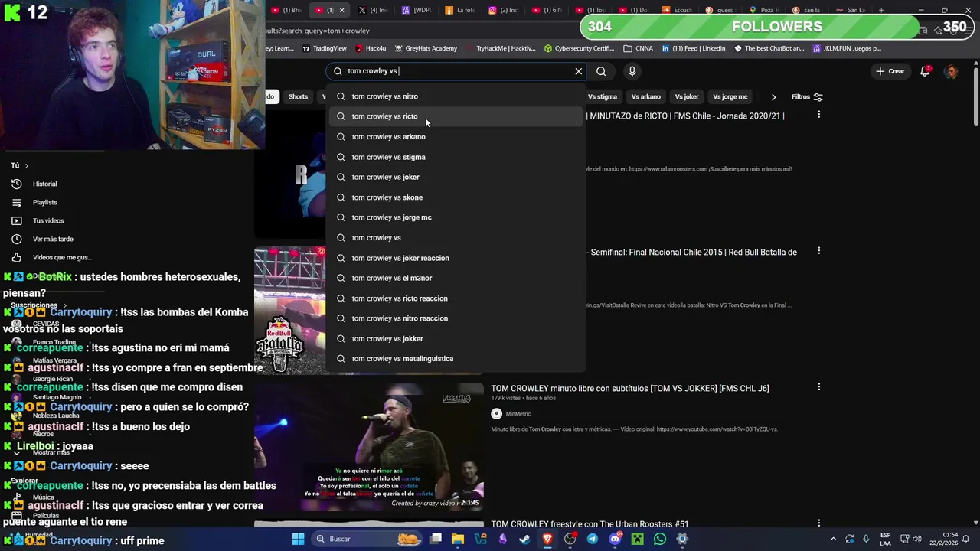Open YouTube notifications bell
Image resolution: width=980 pixels, height=551 pixels.
925,71
